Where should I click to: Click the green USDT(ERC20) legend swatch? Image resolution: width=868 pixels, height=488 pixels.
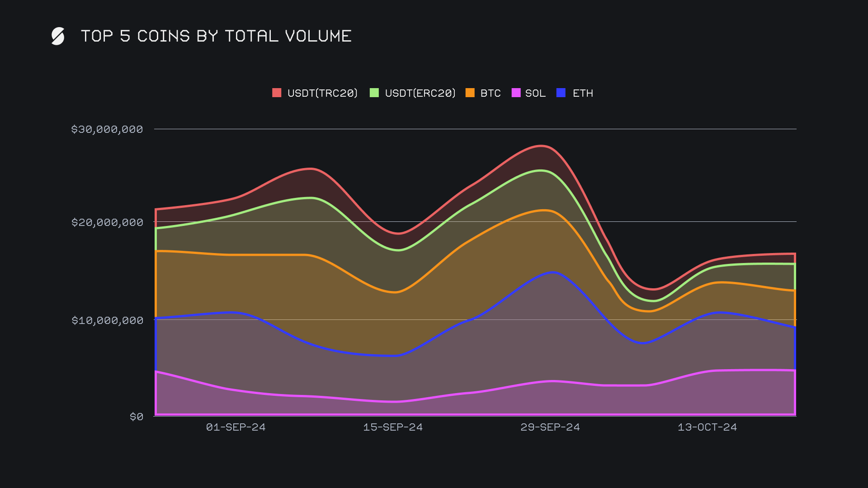point(374,93)
